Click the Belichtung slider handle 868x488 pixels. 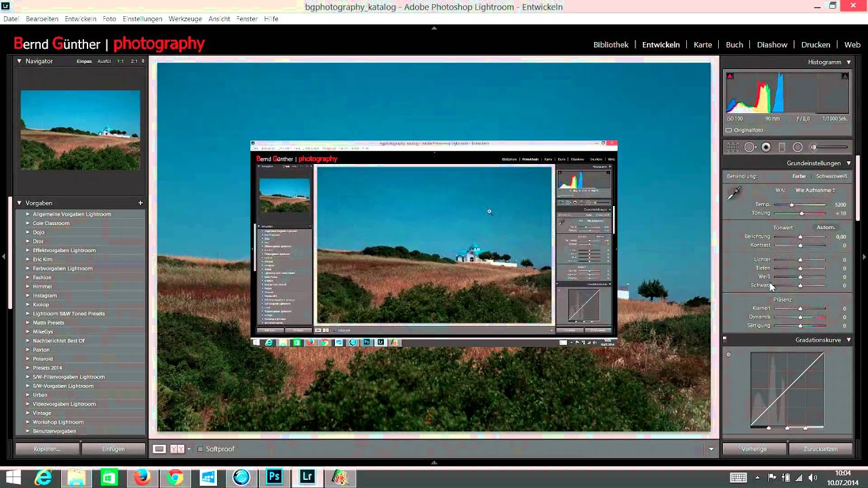coord(800,237)
